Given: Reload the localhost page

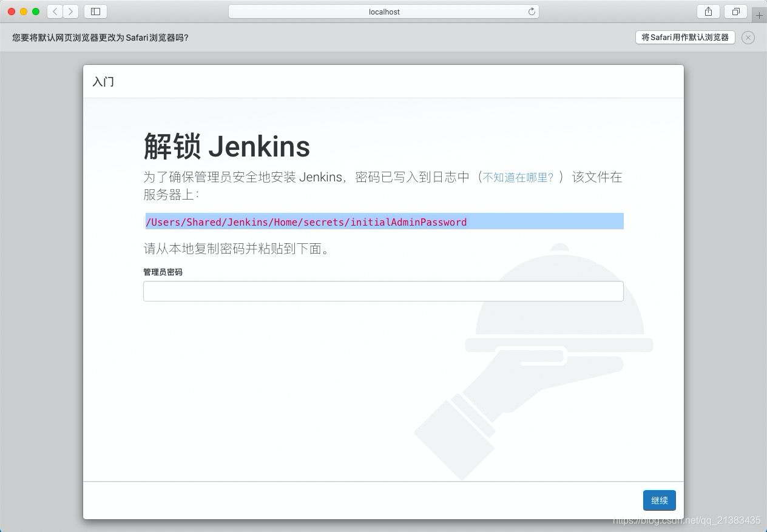Looking at the screenshot, I should [532, 12].
